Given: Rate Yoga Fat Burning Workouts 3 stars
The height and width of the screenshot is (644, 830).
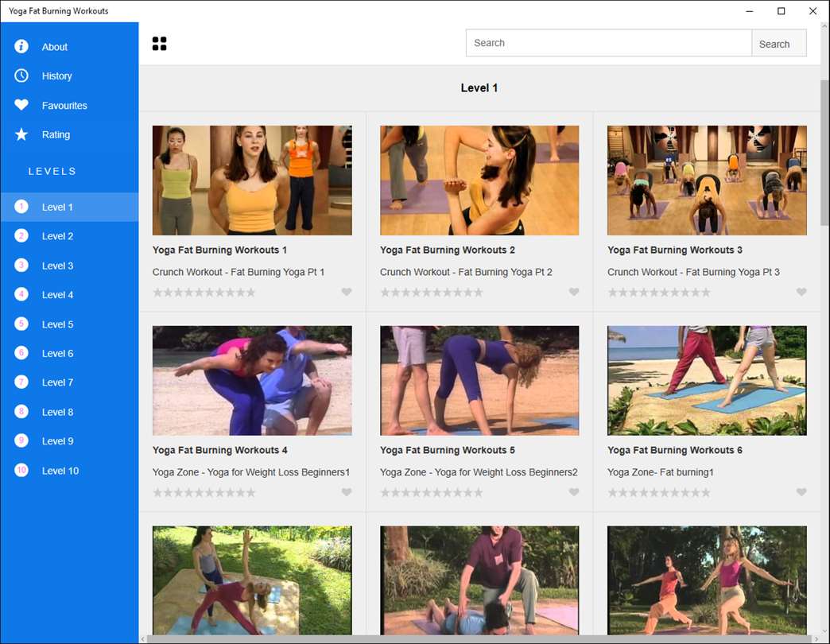Looking at the screenshot, I should tap(659, 292).
